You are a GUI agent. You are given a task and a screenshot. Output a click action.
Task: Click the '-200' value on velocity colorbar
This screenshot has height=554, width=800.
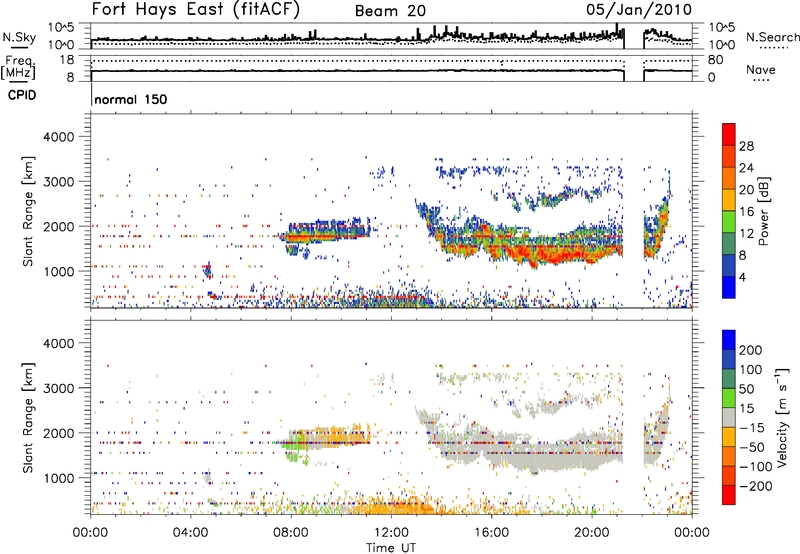coord(756,486)
